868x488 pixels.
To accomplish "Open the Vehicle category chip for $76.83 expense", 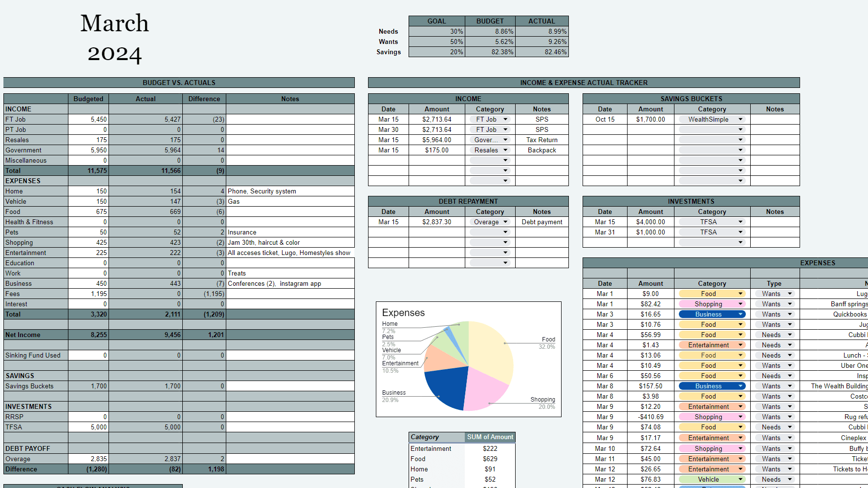I will click(x=712, y=479).
